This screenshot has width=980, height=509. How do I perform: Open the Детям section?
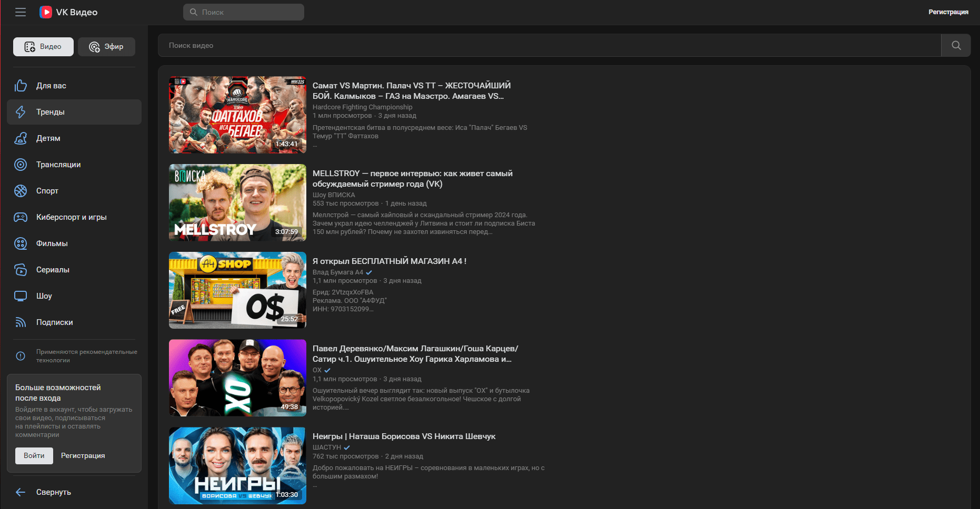[x=47, y=138]
